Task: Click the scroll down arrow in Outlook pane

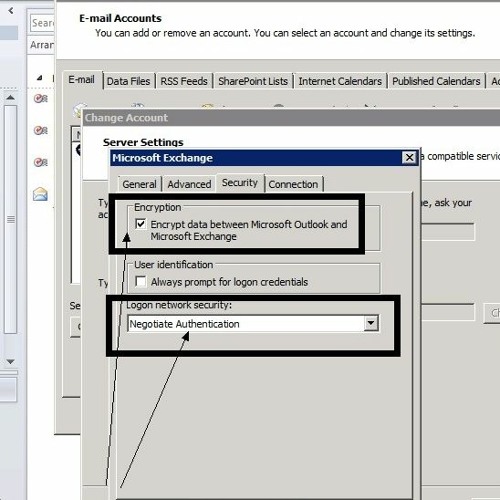Action: [10, 362]
